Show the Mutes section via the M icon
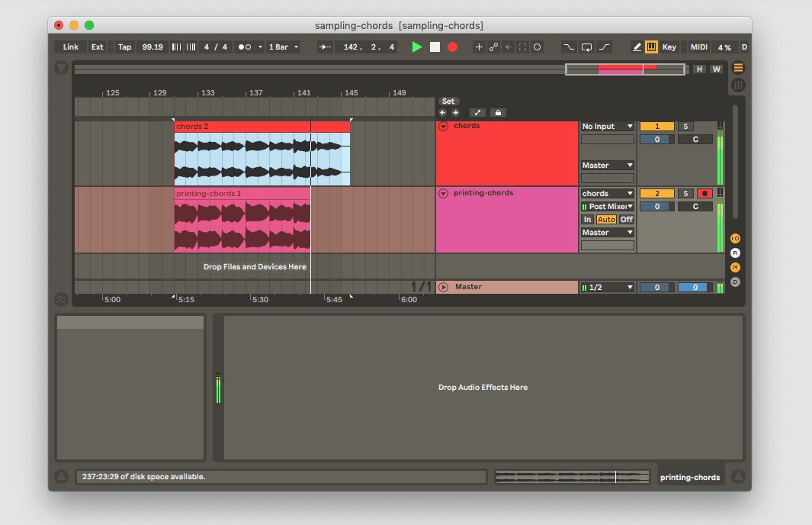 coord(734,269)
